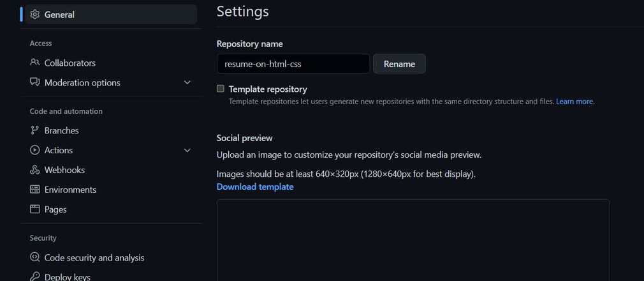Enable the Template repository checkbox
This screenshot has width=644, height=281.
221,89
